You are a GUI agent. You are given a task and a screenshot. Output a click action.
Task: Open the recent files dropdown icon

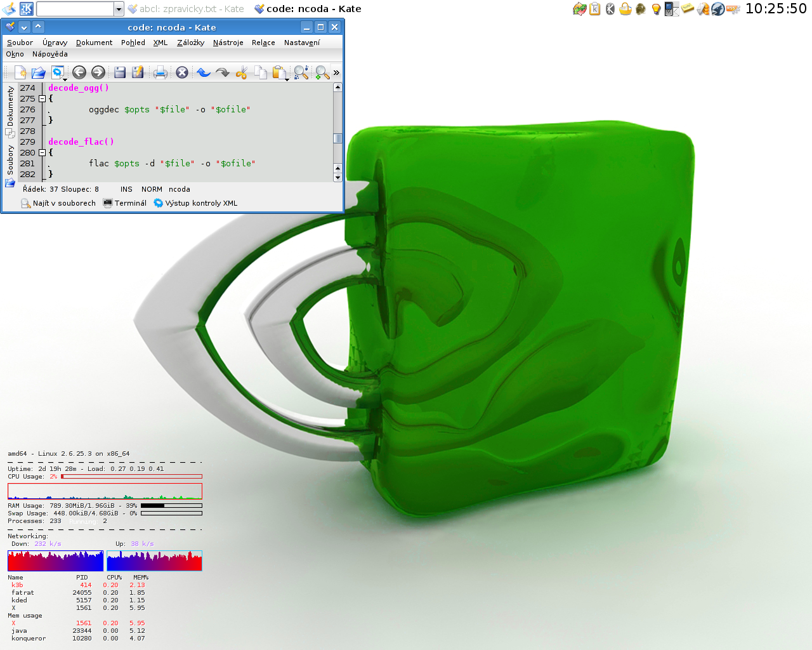pyautogui.click(x=58, y=72)
